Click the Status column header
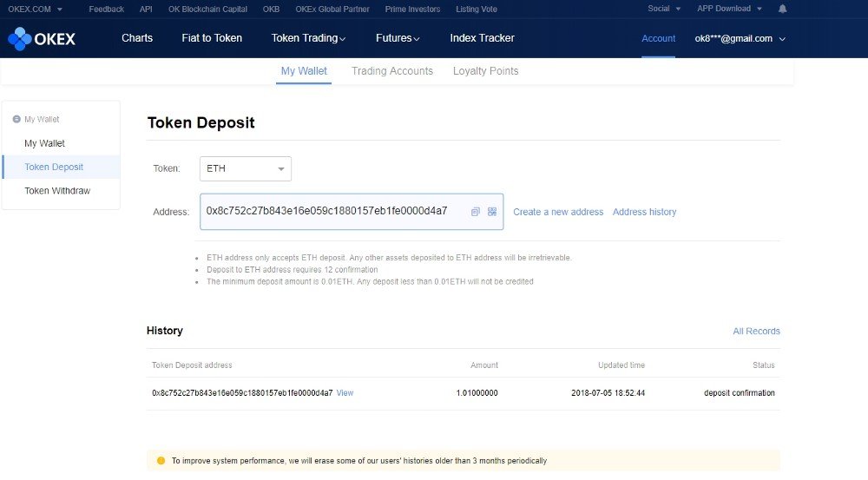The height and width of the screenshot is (480, 868). tap(763, 365)
